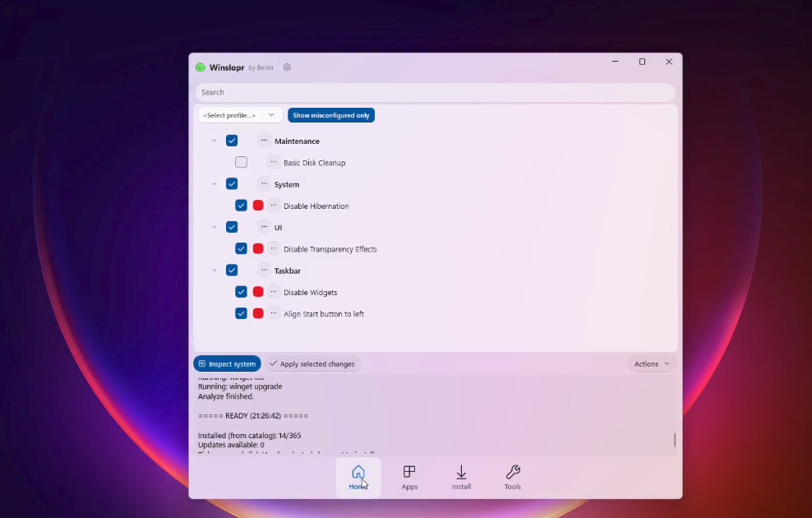The width and height of the screenshot is (812, 518).
Task: Collapse the Taskbar category chevron
Action: pos(215,271)
